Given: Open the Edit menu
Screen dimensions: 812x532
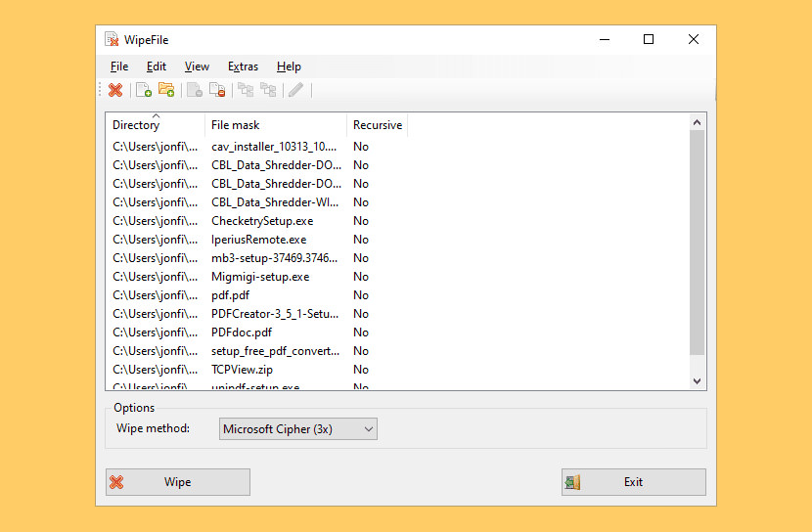Looking at the screenshot, I should (156, 66).
